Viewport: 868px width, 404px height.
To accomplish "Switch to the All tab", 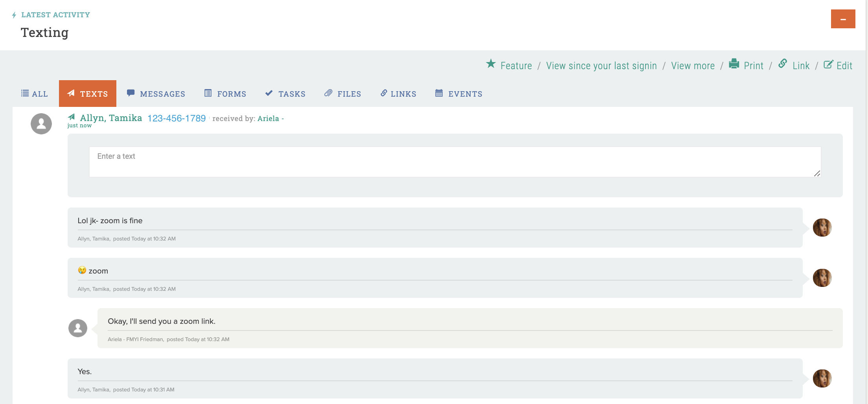I will tap(35, 94).
